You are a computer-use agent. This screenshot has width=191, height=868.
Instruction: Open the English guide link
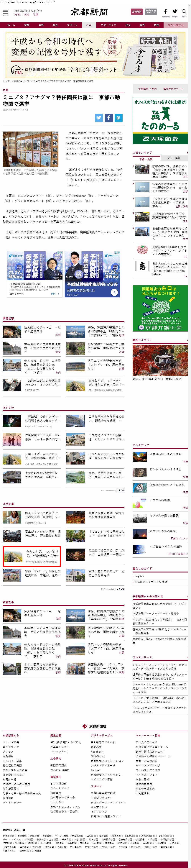(x=139, y=576)
